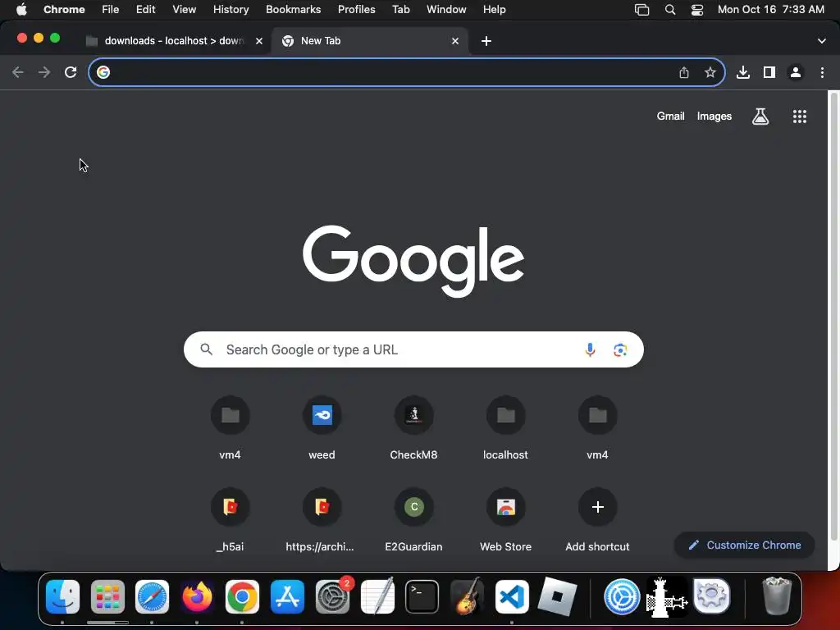Open the Apple menu
Image resolution: width=840 pixels, height=630 pixels.
(21, 10)
